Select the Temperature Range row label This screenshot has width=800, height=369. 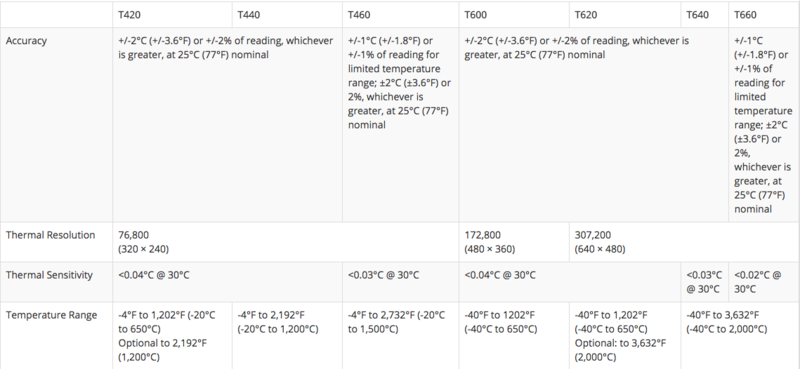(51, 315)
